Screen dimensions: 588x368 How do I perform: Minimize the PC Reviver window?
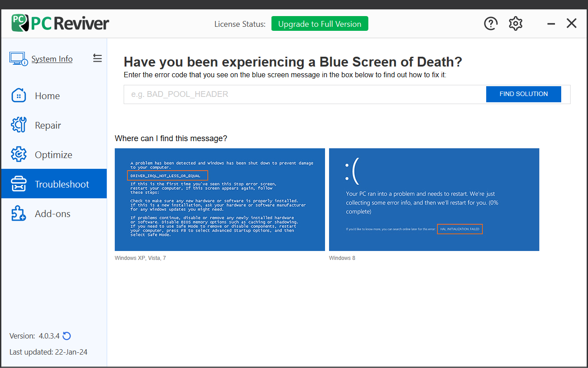pyautogui.click(x=551, y=24)
